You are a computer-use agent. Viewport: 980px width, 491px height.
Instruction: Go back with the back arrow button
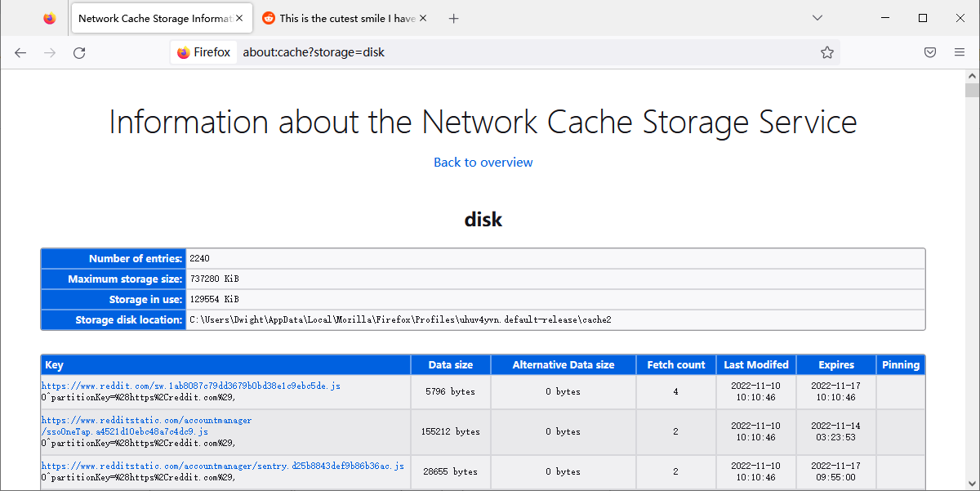20,52
